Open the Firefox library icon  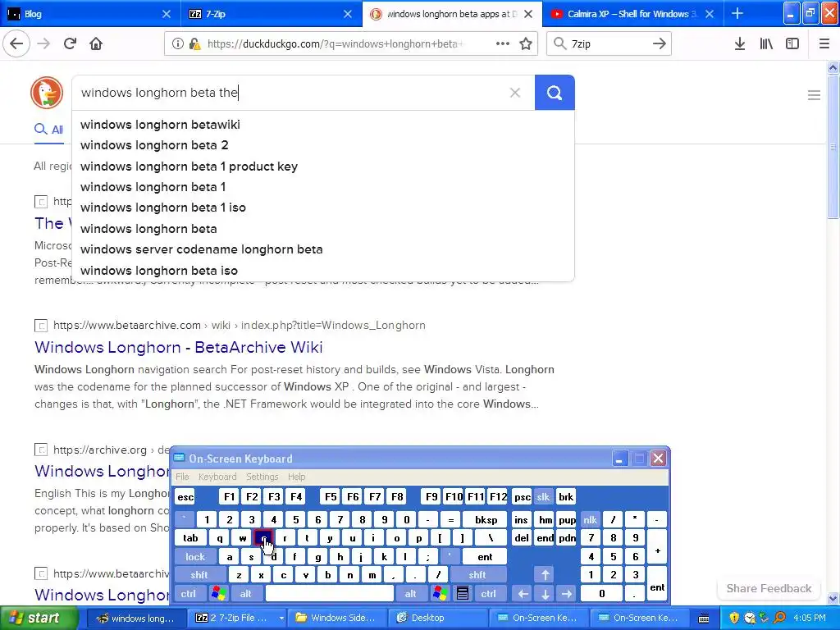pyautogui.click(x=766, y=44)
